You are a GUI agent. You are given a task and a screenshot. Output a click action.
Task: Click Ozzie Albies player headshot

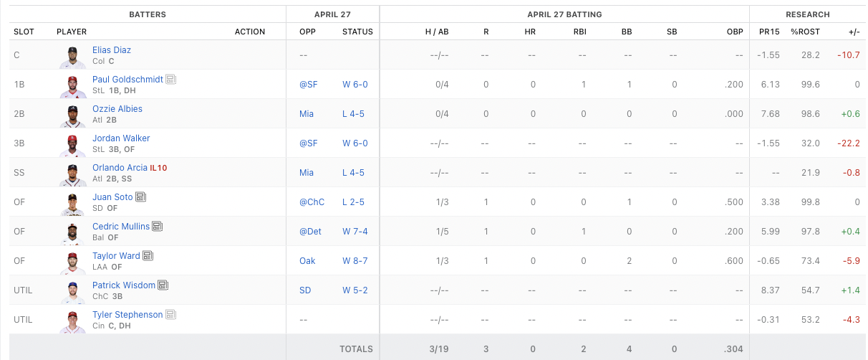click(x=72, y=115)
